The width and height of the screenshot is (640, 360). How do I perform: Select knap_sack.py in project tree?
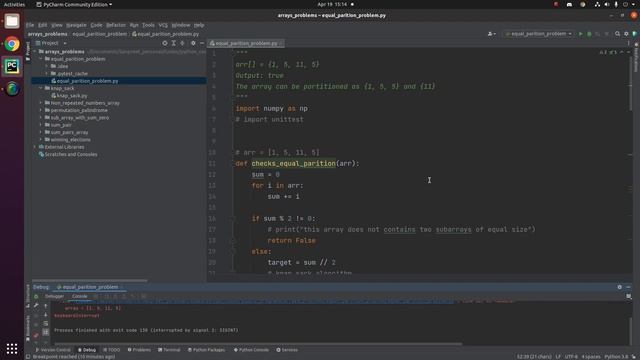72,96
